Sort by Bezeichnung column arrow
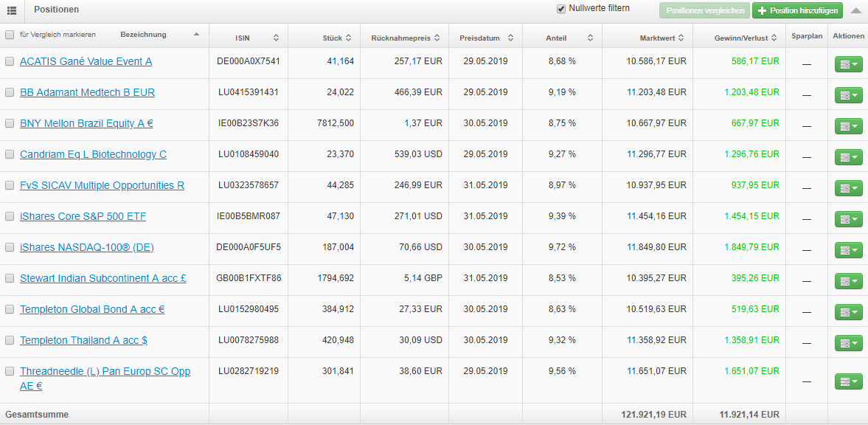This screenshot has width=868, height=425. 196,35
